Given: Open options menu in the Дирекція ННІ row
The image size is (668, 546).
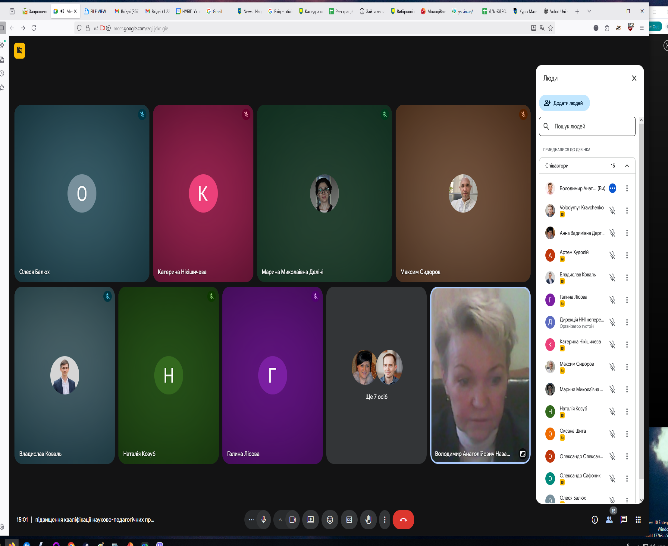Looking at the screenshot, I should click(x=627, y=322).
